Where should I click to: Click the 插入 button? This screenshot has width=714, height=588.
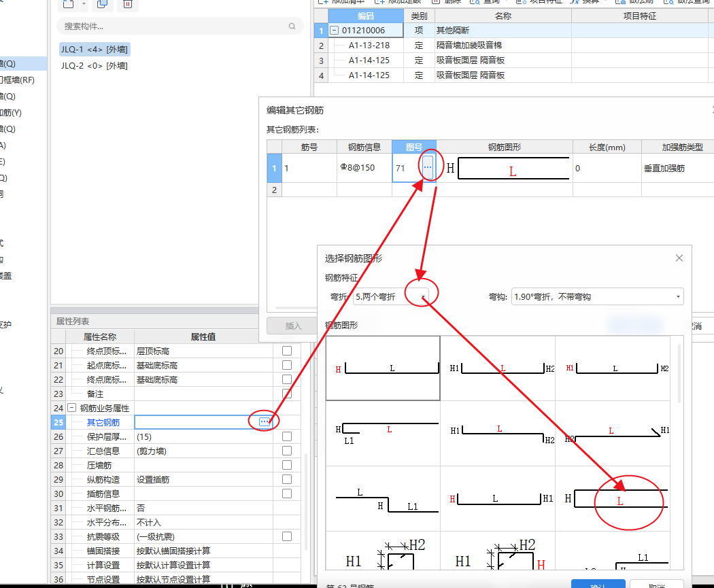293,326
